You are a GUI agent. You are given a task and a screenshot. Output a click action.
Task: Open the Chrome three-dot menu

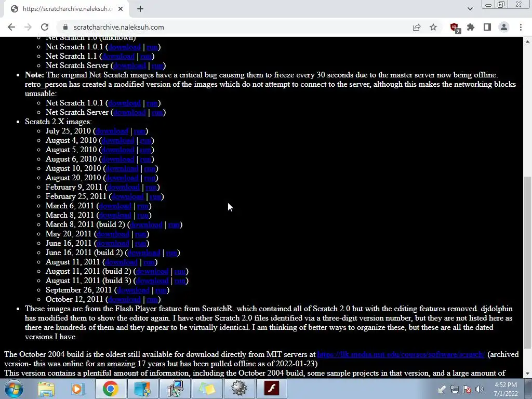click(x=521, y=27)
